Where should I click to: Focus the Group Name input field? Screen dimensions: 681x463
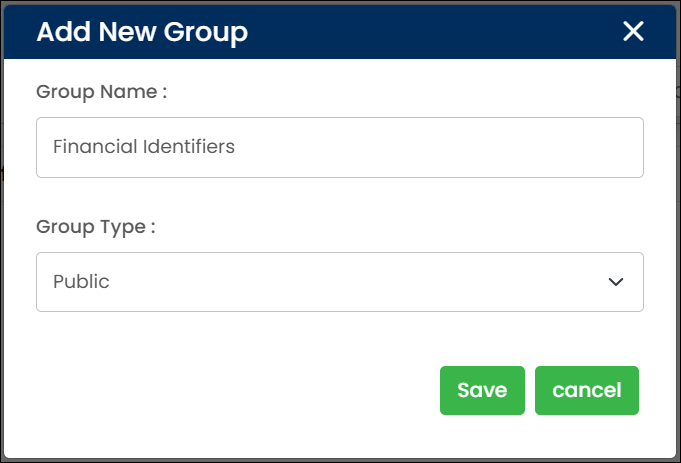point(339,147)
